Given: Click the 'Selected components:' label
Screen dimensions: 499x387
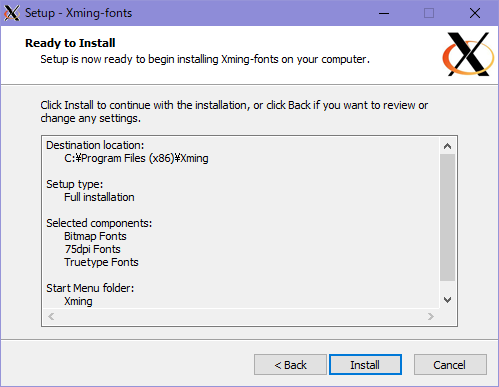Looking at the screenshot, I should coord(99,223).
